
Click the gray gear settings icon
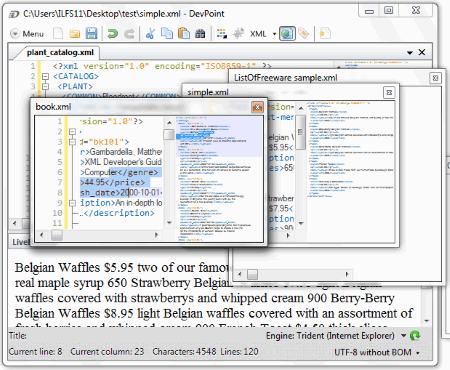point(238,33)
